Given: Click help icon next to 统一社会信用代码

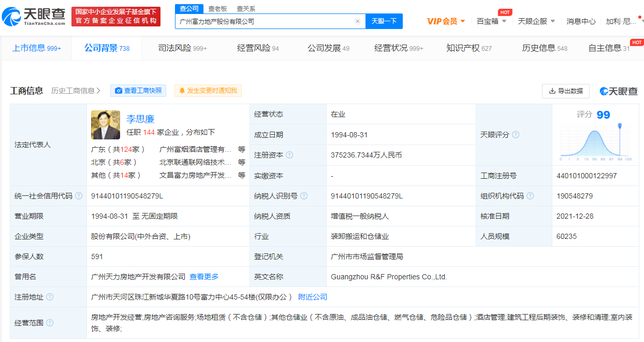Looking at the screenshot, I should [x=79, y=196].
